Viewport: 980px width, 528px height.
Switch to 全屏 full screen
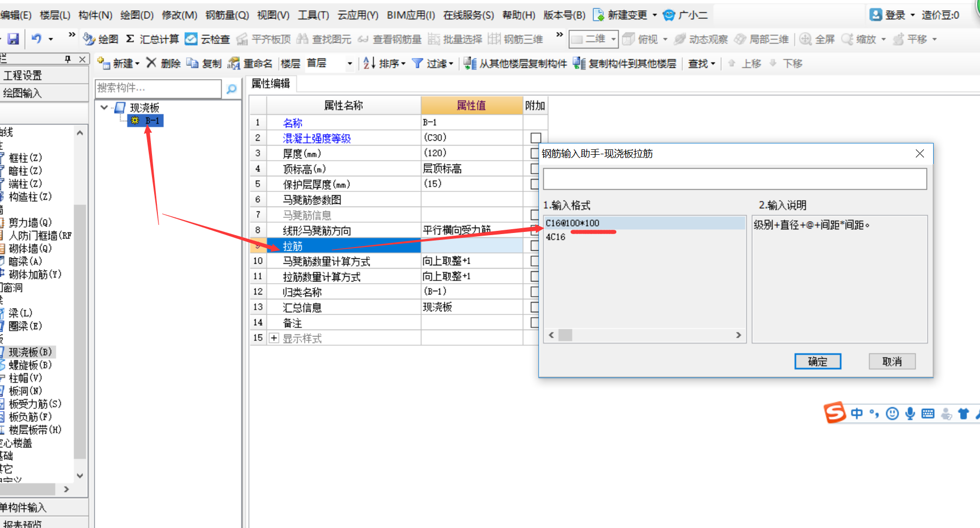(817, 39)
